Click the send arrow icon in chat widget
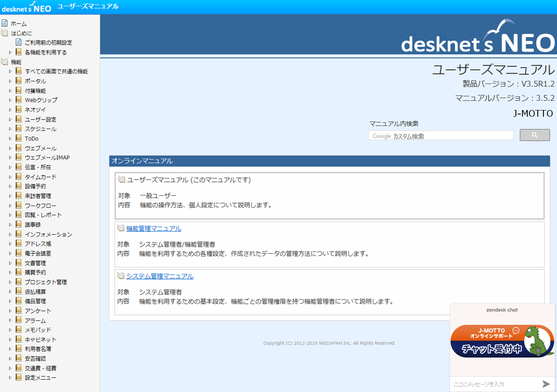The width and height of the screenshot is (557, 392). click(546, 384)
